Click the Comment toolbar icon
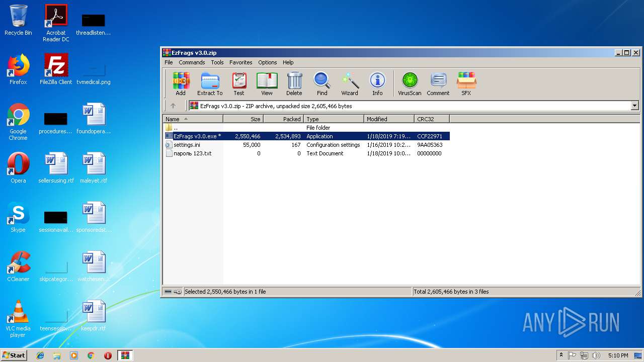The height and width of the screenshot is (362, 644). [438, 83]
